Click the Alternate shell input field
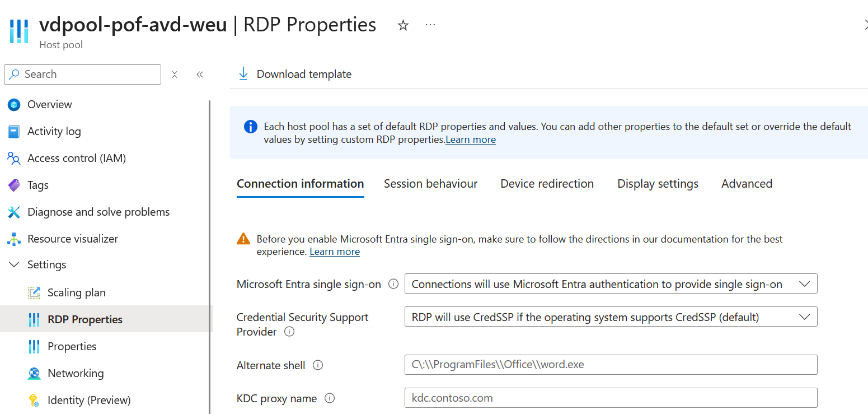This screenshot has width=868, height=414. (611, 365)
